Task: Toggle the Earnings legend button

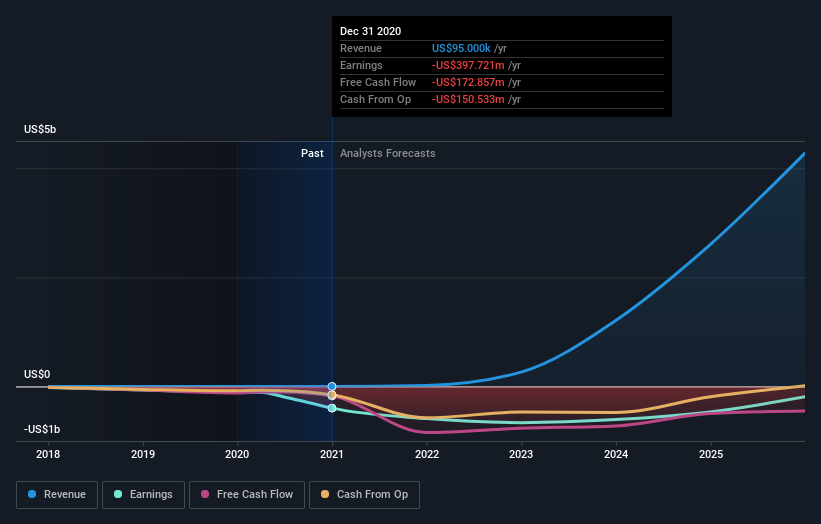Action: pyautogui.click(x=143, y=495)
